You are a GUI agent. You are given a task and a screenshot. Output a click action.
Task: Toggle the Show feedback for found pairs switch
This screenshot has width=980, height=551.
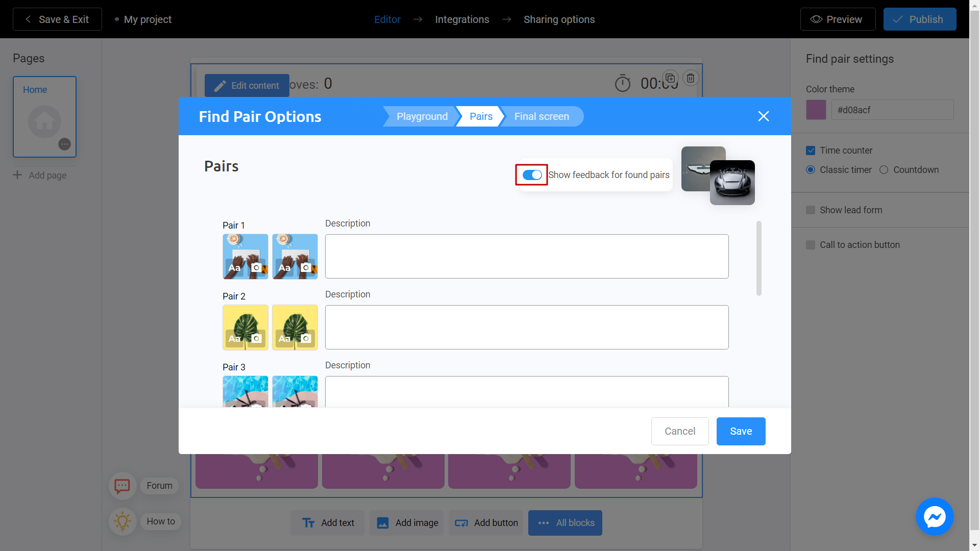(532, 175)
